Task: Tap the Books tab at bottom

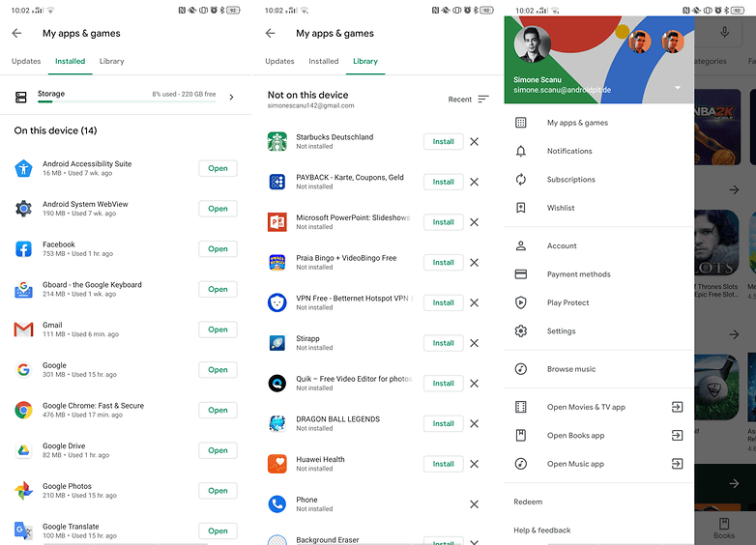Action: pos(724,529)
